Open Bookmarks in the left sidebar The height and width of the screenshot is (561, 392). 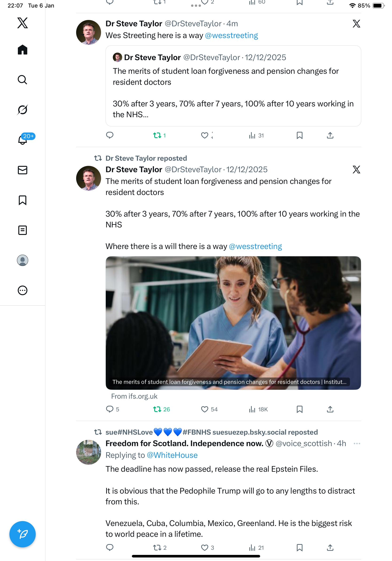coord(22,200)
